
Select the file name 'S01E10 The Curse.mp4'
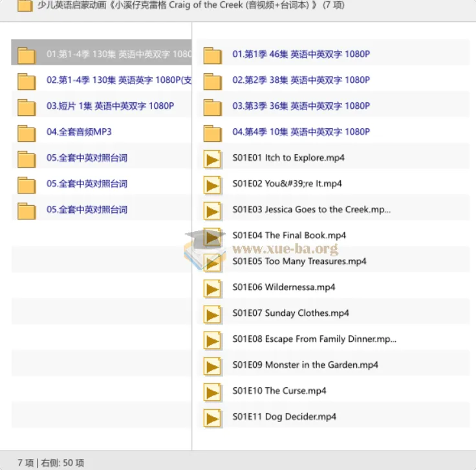point(279,391)
